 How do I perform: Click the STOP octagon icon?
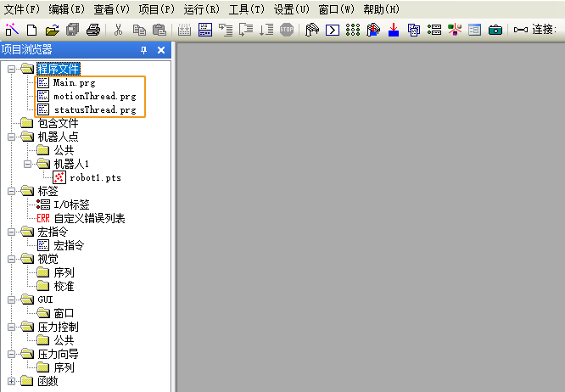(x=287, y=30)
